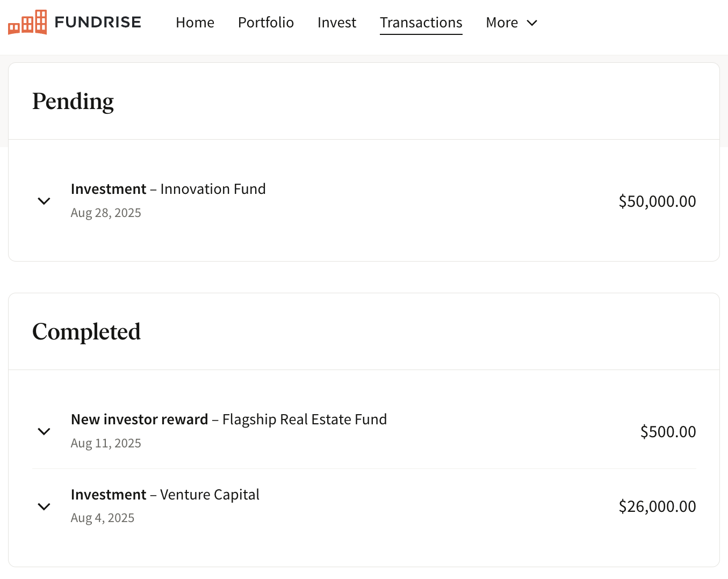The height and width of the screenshot is (579, 728).
Task: Select the Transactions nav tab
Action: click(421, 23)
